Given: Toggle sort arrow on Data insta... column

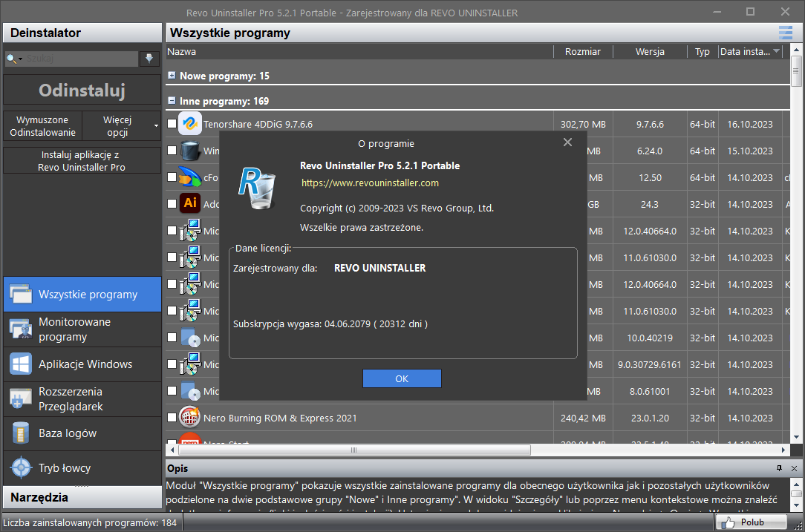Looking at the screenshot, I should (776, 50).
